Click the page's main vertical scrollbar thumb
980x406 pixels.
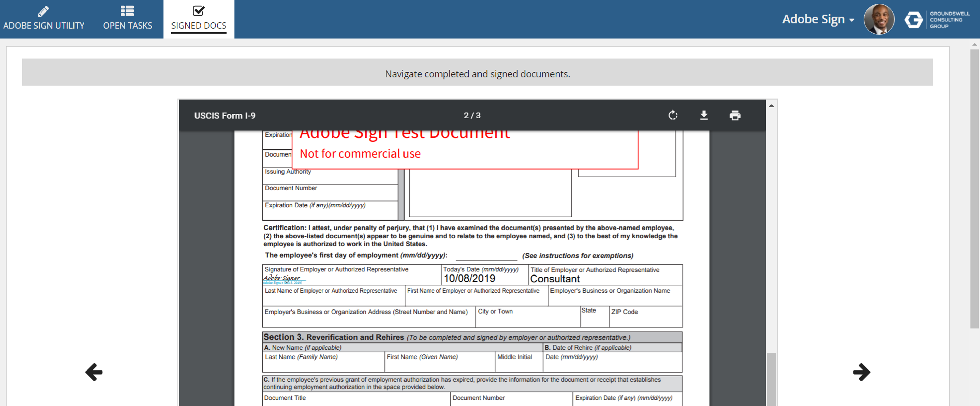[x=974, y=189]
